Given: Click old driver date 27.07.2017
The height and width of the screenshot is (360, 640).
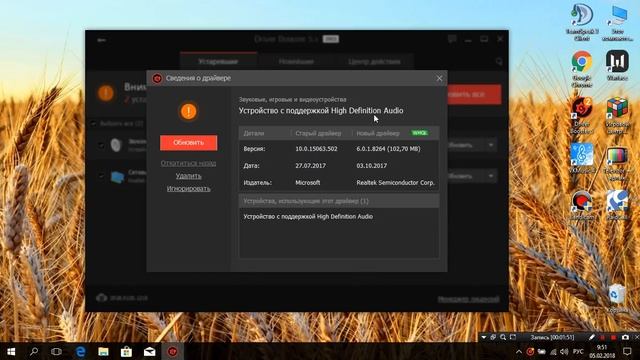Looking at the screenshot, I should point(311,166).
